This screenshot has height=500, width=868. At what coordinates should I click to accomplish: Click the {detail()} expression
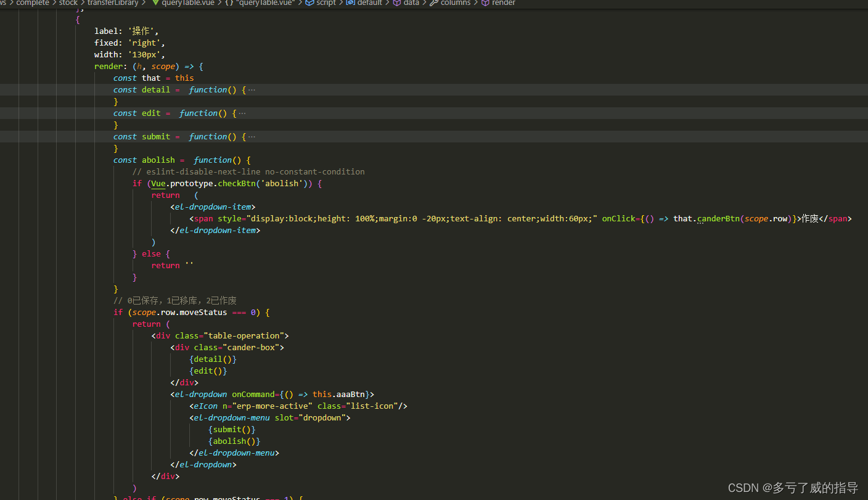(213, 359)
